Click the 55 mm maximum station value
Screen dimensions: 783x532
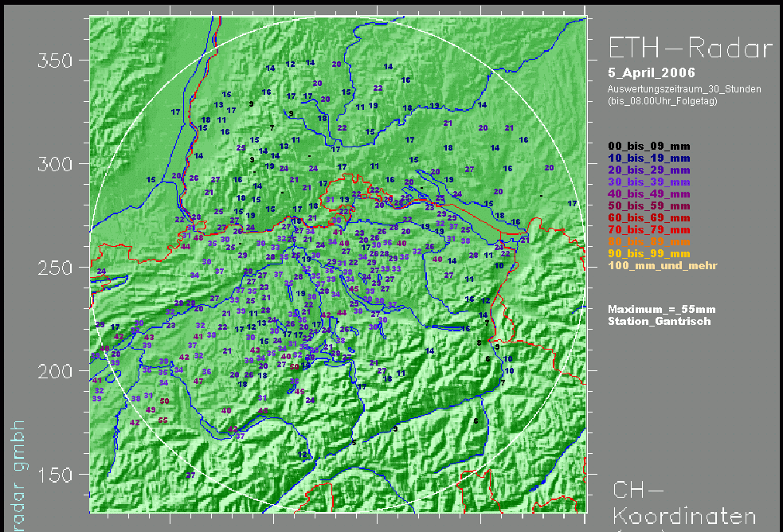[162, 421]
